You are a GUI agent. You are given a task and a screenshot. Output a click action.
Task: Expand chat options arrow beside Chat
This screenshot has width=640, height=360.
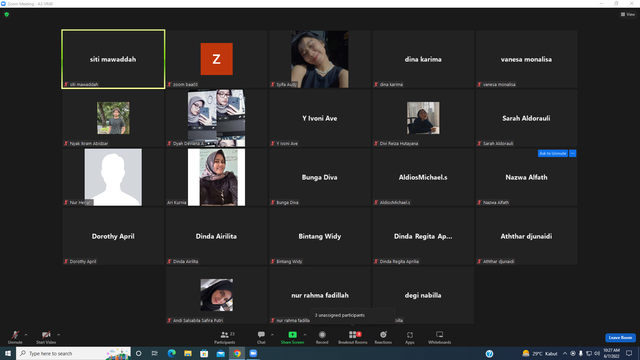pos(272,335)
